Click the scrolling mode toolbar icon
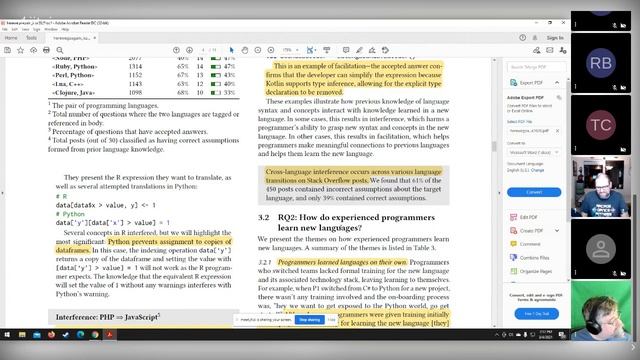Screen dimensions: 640x360 [x=327, y=50]
